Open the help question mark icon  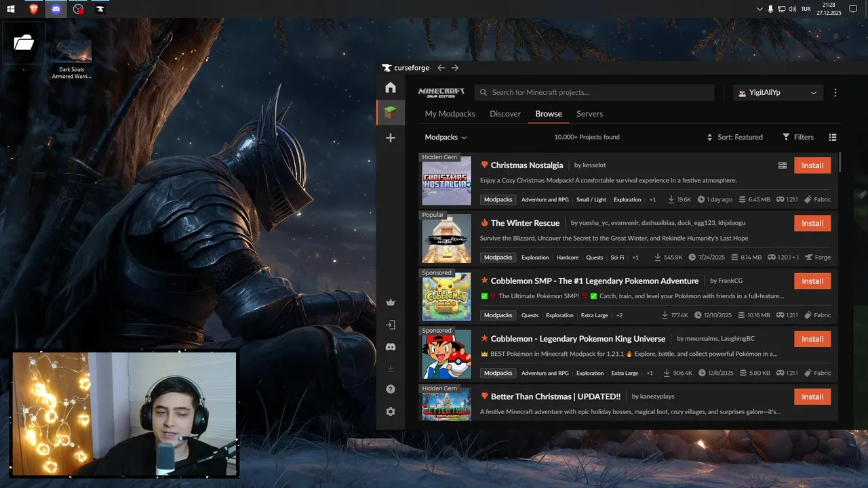pos(391,389)
